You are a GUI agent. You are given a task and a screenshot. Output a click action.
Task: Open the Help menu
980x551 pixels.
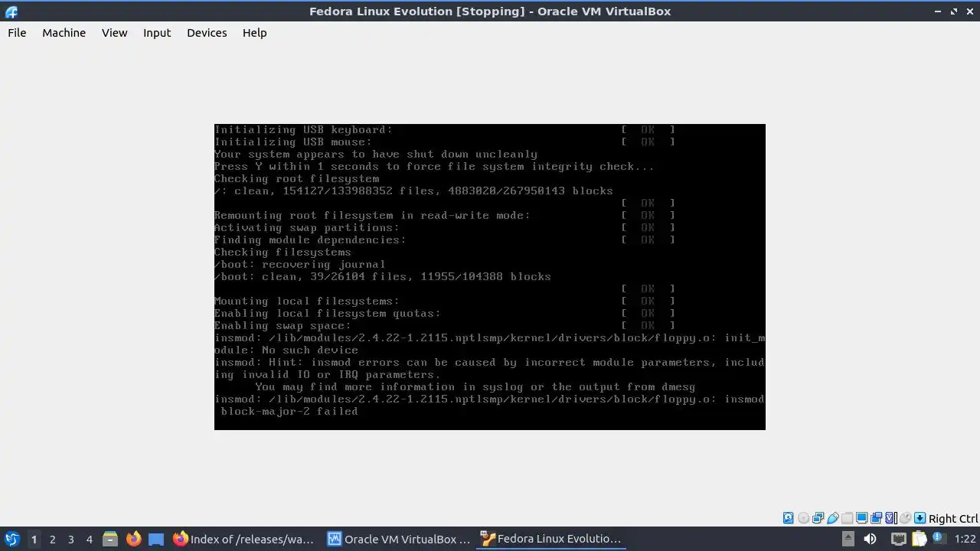point(254,33)
